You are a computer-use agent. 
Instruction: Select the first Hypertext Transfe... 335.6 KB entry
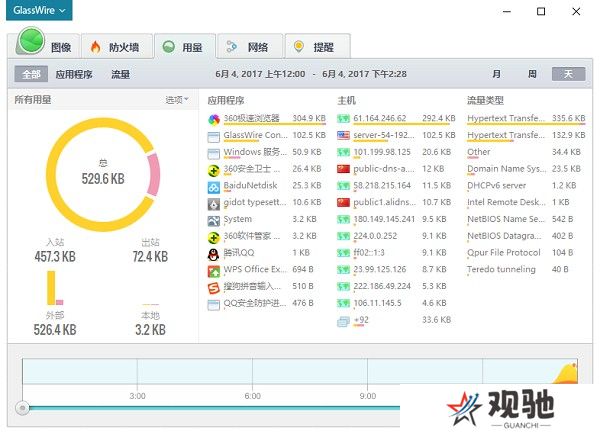tap(526, 119)
